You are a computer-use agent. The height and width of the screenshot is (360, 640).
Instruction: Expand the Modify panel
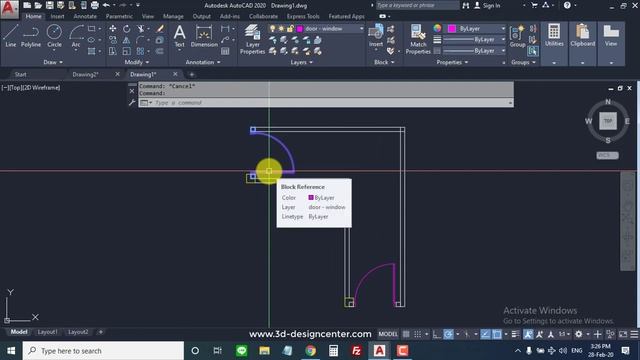[137, 62]
